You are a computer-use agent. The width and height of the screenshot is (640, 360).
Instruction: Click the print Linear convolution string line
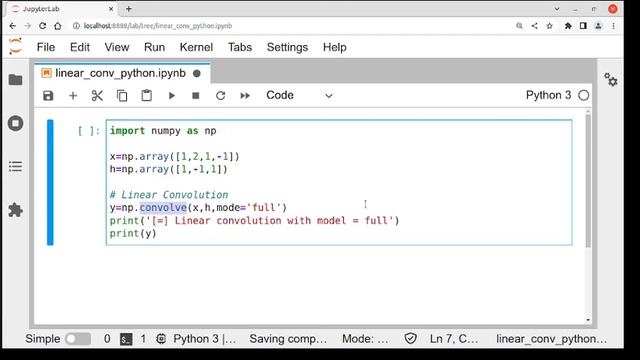254,221
